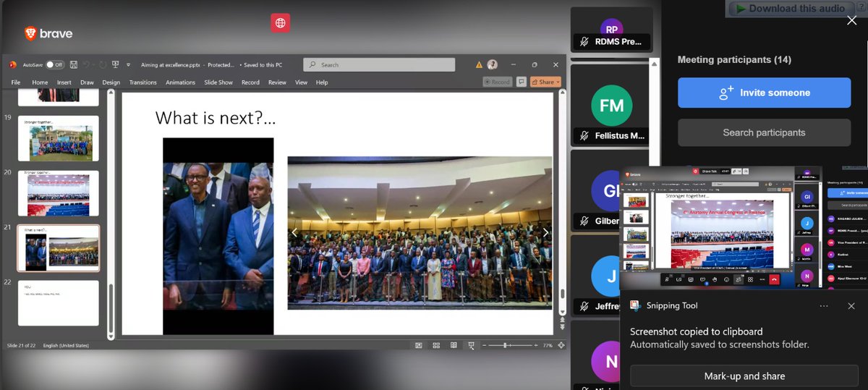Switch to the Review tab
Screen dimensions: 868x390
[277, 82]
